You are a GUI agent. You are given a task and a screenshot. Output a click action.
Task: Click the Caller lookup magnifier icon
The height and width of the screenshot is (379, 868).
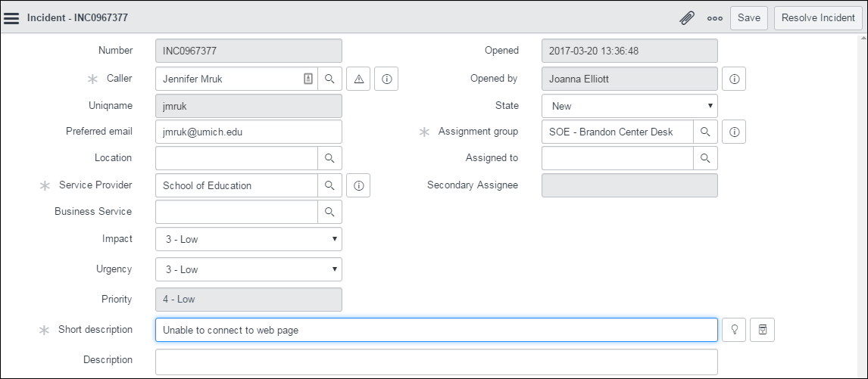[x=329, y=79]
